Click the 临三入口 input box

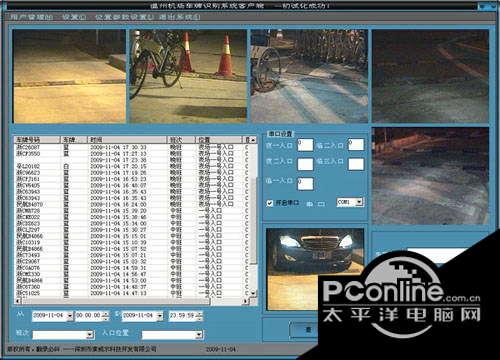(356, 164)
